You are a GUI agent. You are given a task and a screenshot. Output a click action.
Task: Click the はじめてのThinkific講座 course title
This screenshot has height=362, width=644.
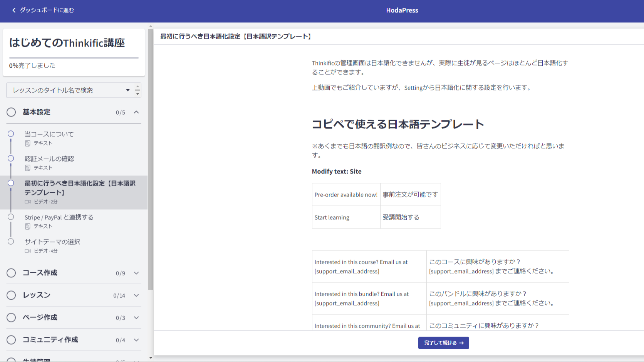[x=67, y=43]
